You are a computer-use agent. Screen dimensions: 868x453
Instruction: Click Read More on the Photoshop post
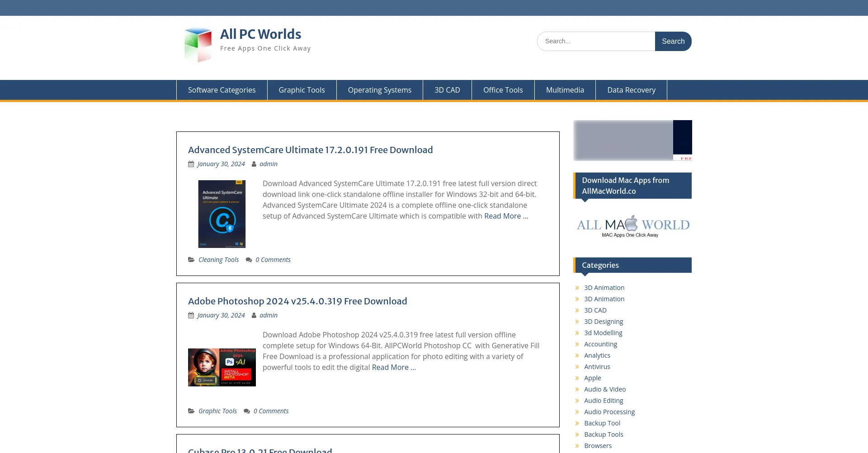tap(394, 367)
